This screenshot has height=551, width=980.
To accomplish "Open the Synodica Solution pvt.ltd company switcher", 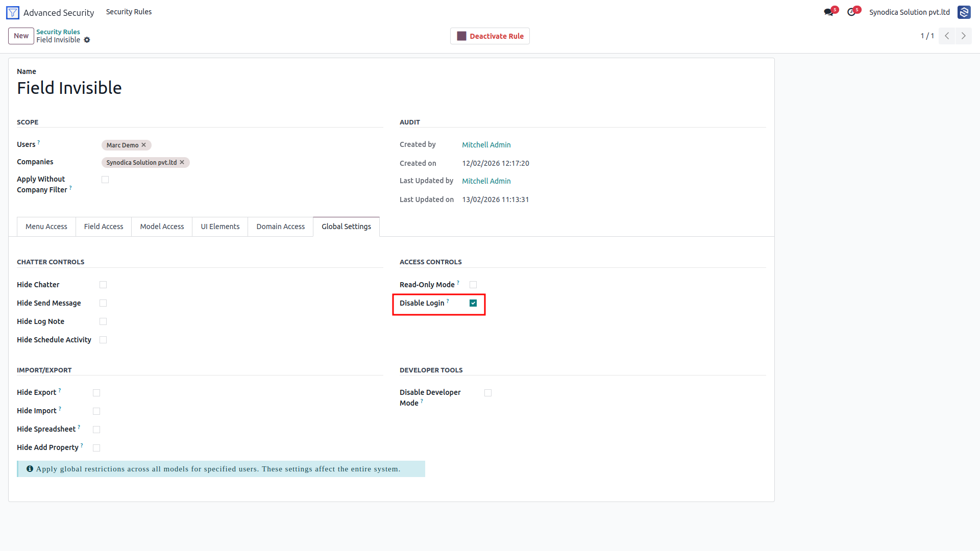I will click(x=910, y=12).
